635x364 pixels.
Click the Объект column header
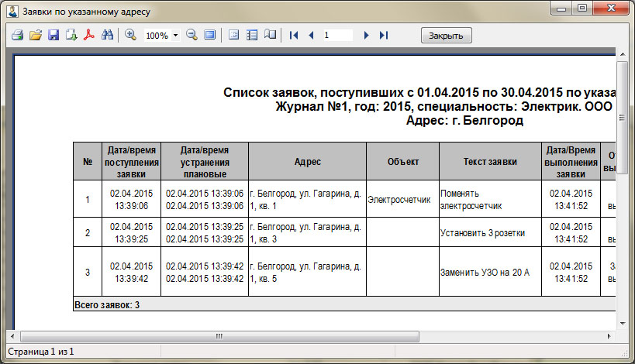(403, 161)
